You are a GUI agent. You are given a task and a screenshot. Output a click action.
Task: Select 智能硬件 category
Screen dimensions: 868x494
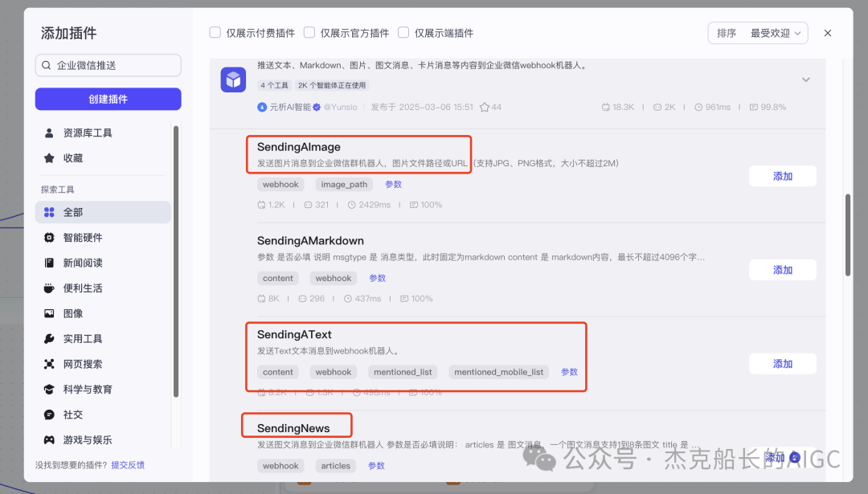pos(103,237)
